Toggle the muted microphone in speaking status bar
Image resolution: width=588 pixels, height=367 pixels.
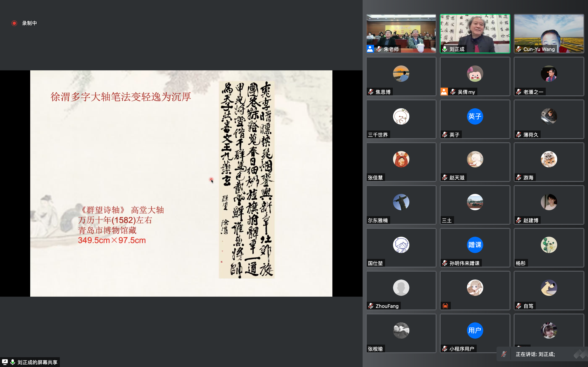pyautogui.click(x=504, y=354)
